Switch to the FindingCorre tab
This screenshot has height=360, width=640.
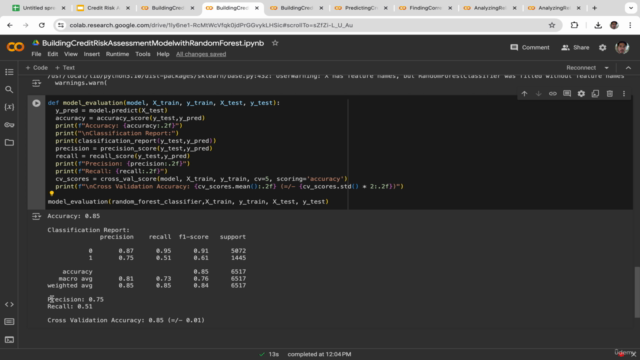click(425, 8)
